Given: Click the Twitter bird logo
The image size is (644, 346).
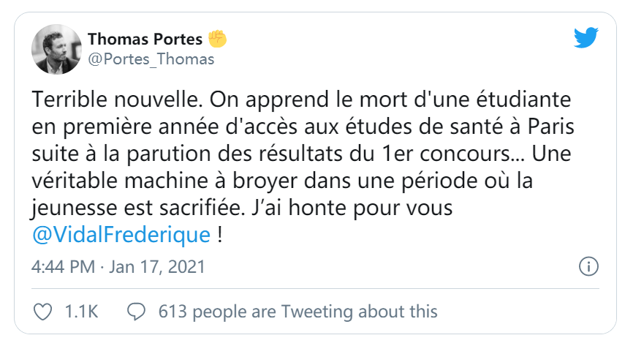Looking at the screenshot, I should coord(586,40).
